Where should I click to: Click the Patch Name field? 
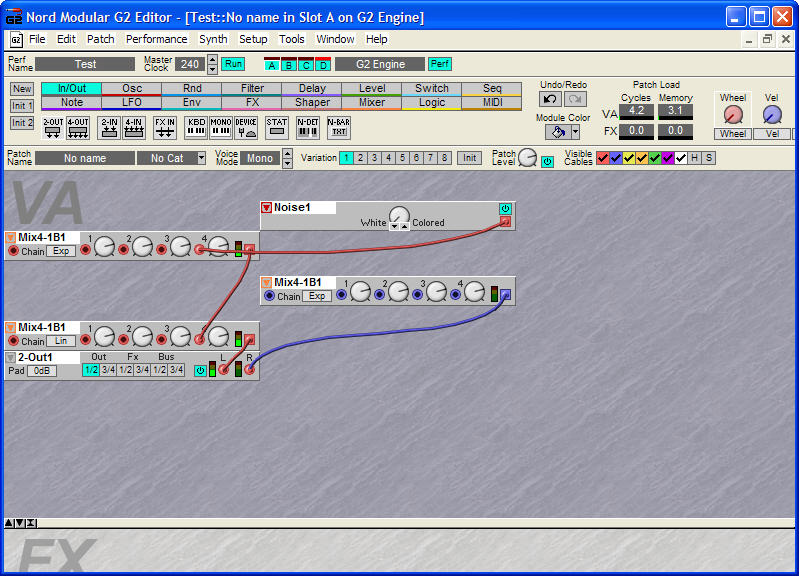click(x=85, y=158)
